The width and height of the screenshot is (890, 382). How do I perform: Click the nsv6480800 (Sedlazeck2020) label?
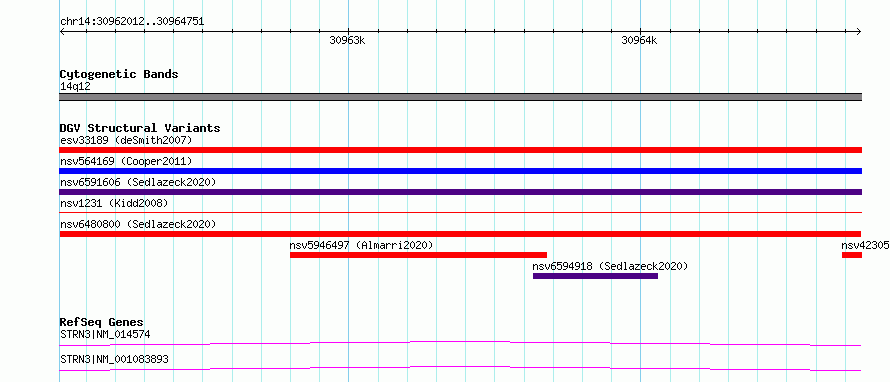(x=138, y=224)
